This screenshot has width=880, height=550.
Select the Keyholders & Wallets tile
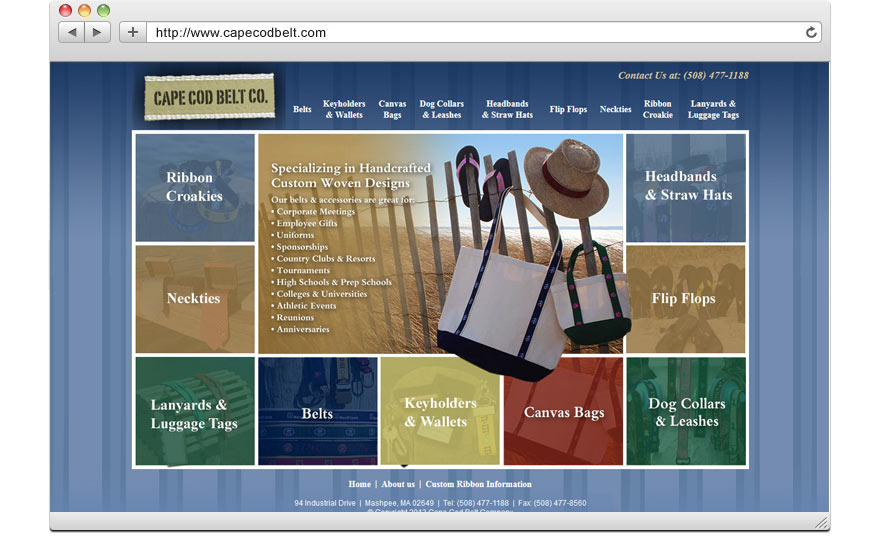[440, 411]
